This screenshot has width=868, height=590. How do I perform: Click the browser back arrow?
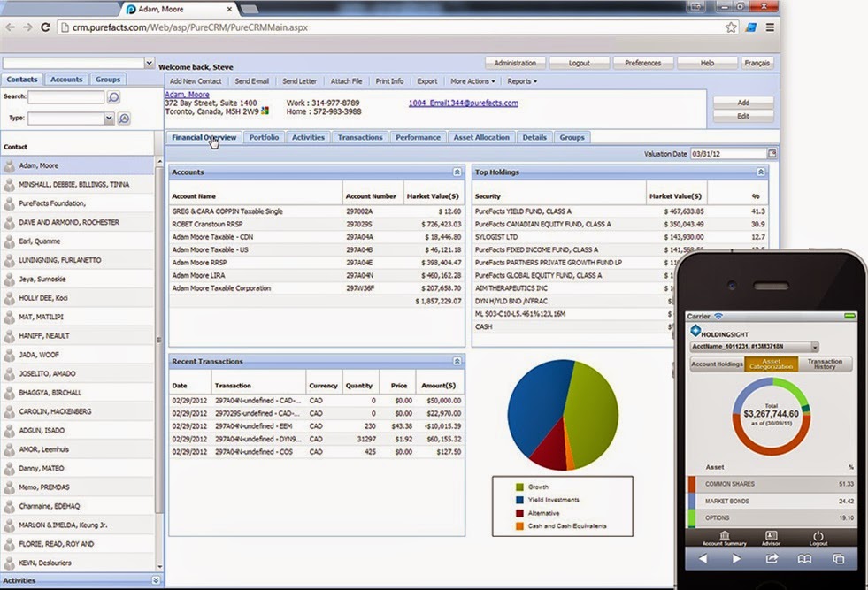(x=11, y=27)
